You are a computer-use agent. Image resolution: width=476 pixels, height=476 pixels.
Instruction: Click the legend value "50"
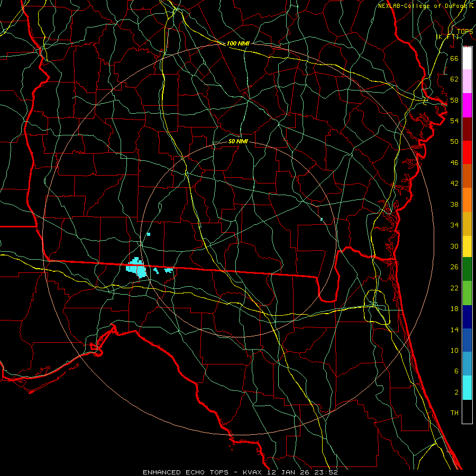point(454,142)
